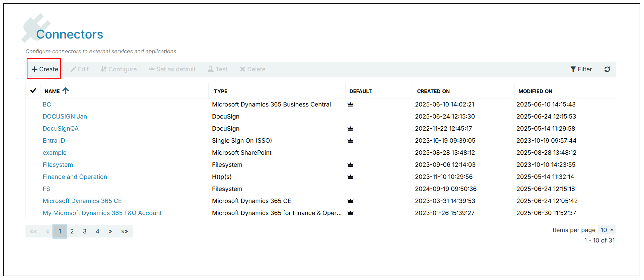Click Set as default toolbar button
Image resolution: width=644 pixels, height=280 pixels.
[x=172, y=69]
